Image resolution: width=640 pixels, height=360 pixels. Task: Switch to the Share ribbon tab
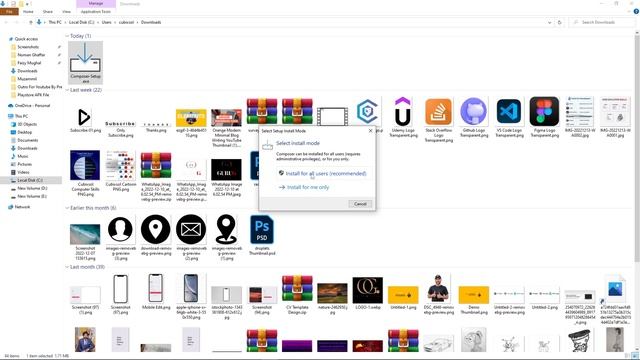48,12
